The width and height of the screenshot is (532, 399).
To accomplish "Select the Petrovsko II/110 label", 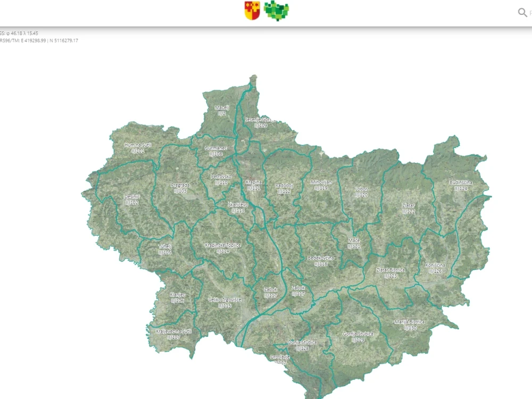I will click(x=221, y=179).
